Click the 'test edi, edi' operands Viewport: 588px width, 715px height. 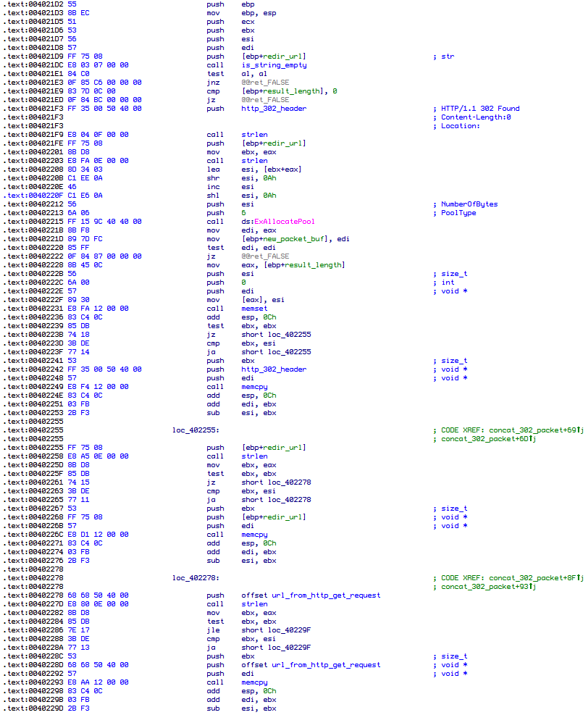[x=259, y=248]
